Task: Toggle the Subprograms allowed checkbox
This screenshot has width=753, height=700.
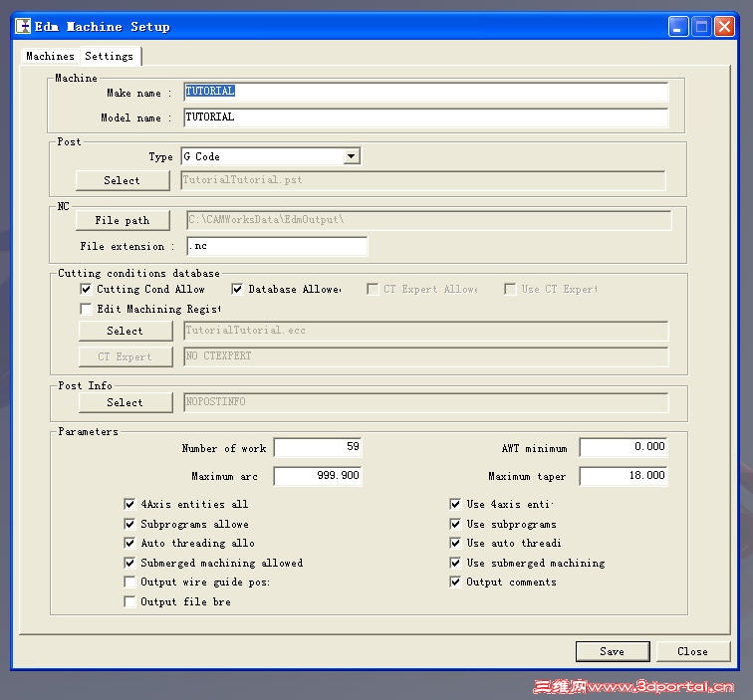Action: 129,524
